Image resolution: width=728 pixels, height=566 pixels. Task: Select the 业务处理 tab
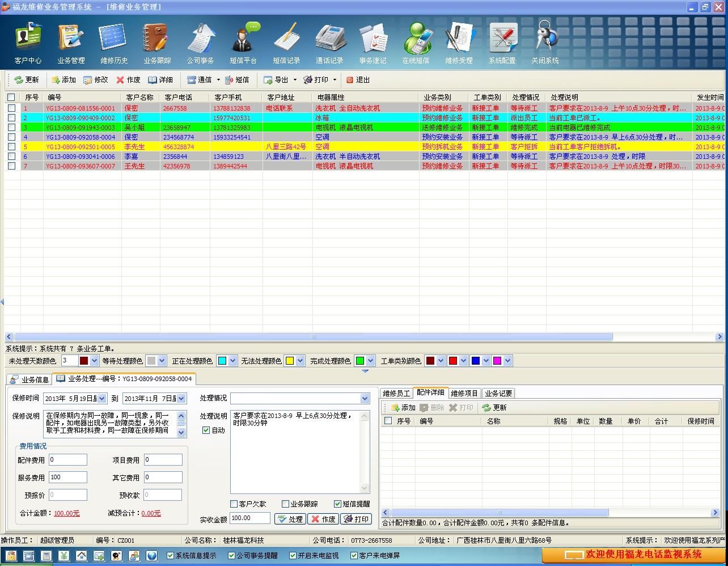[x=124, y=379]
